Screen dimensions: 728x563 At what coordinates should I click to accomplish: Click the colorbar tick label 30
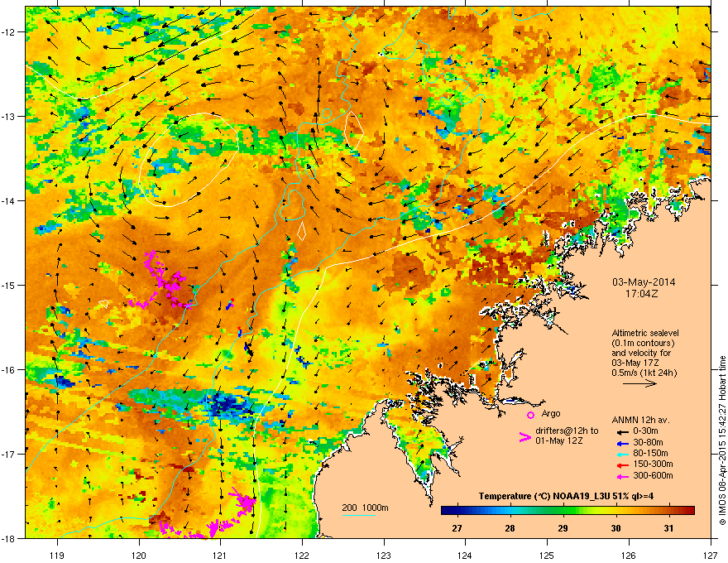pos(615,528)
